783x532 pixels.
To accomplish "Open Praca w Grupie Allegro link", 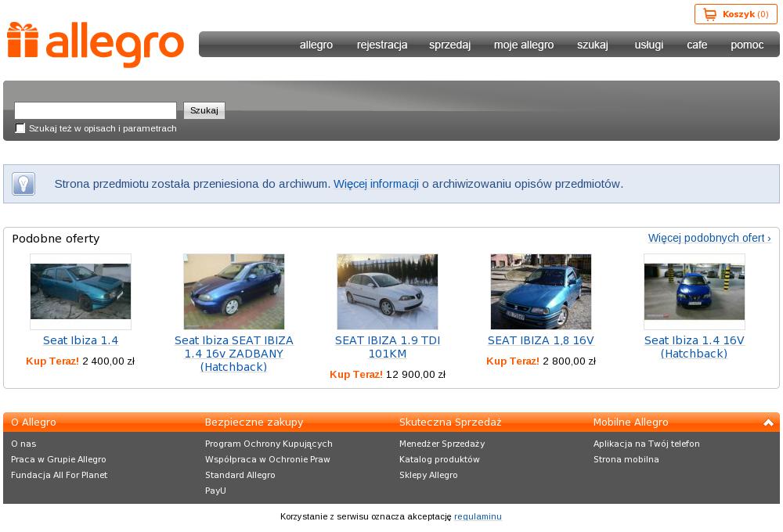I will (x=59, y=459).
